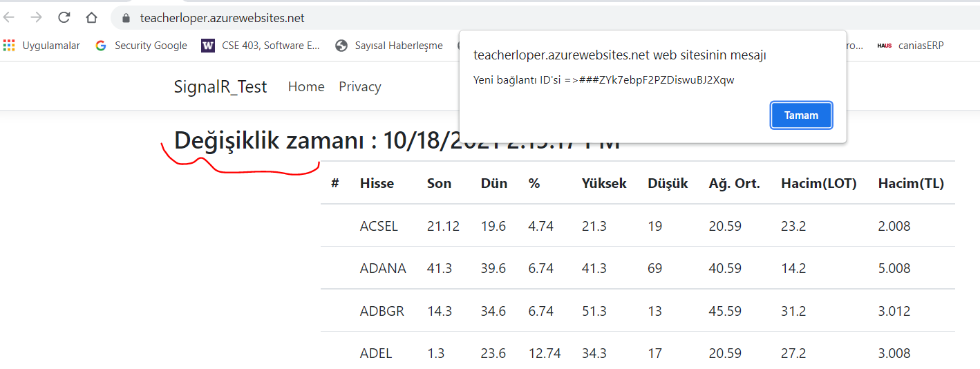Open the Uygulamalar apps grid bookmark
Image resolution: width=980 pixels, height=369 pixels.
pos(41,46)
